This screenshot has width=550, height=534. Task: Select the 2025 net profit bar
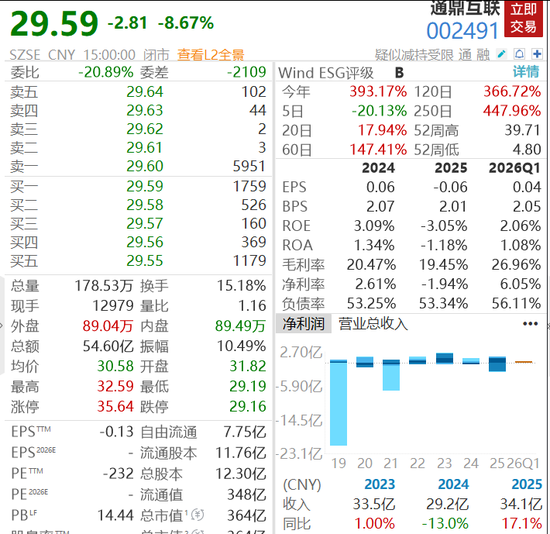[x=497, y=364]
